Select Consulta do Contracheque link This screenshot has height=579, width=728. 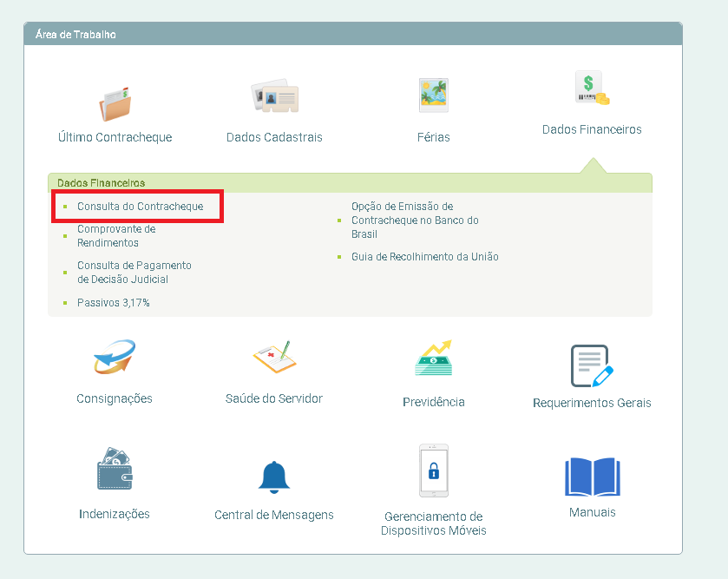(140, 207)
